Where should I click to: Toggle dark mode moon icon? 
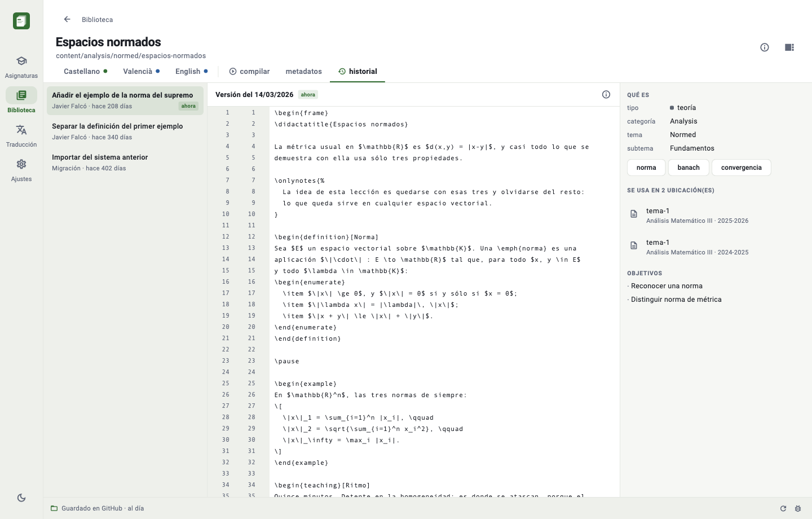(x=21, y=498)
